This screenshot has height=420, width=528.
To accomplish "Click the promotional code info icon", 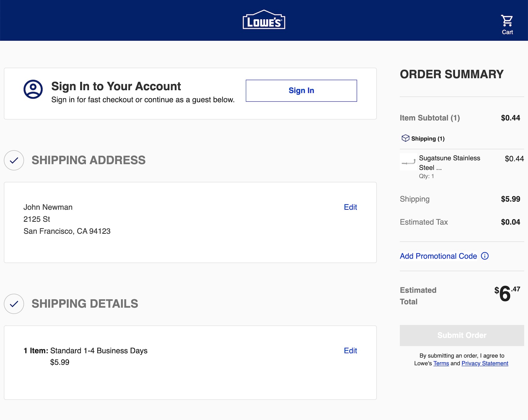I will pyautogui.click(x=484, y=256).
